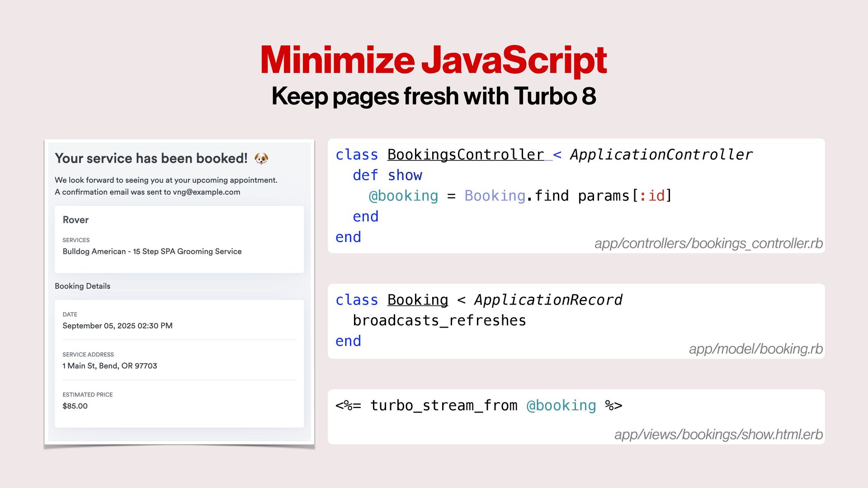Screen dimensions: 868x488
Task: Click 'Keep pages fresh with Turbo 8' subtitle
Action: tap(433, 96)
